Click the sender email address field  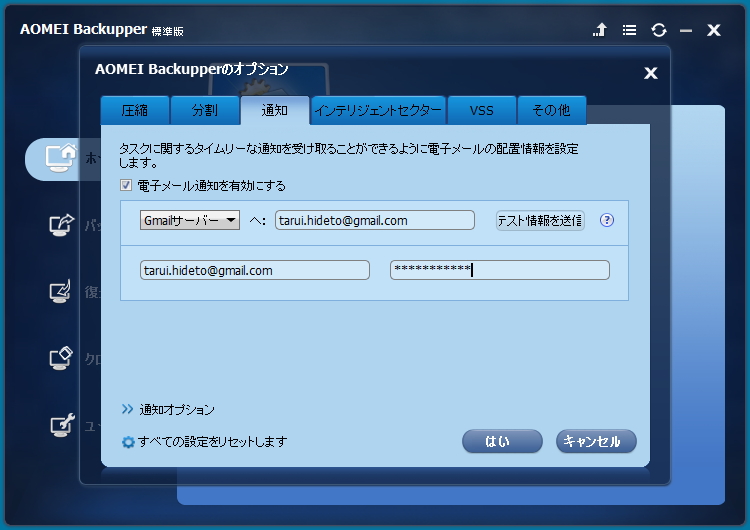click(x=255, y=270)
